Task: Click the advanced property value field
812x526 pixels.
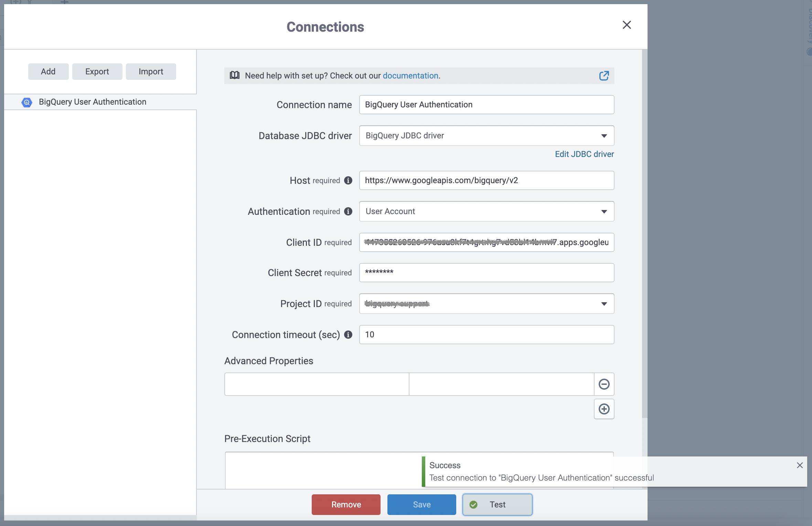Action: point(501,384)
